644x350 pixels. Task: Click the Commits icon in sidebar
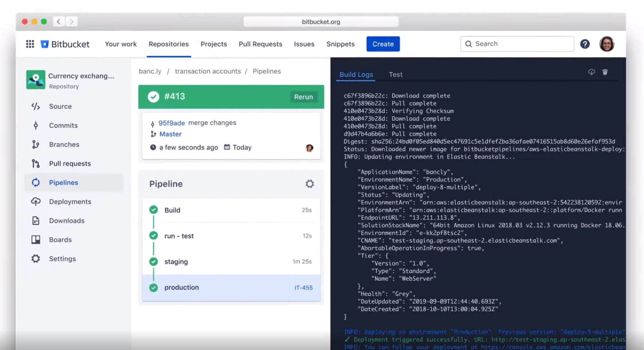[x=36, y=125]
